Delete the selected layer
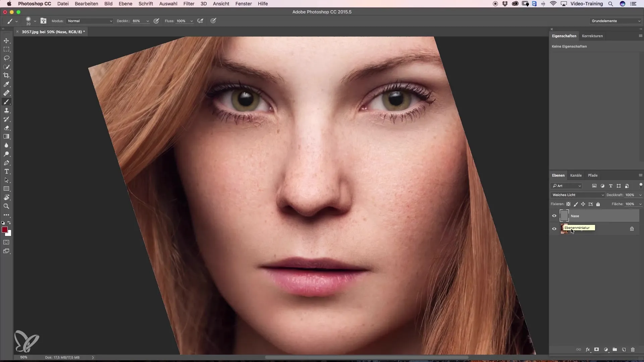644x362 pixels. [633, 350]
